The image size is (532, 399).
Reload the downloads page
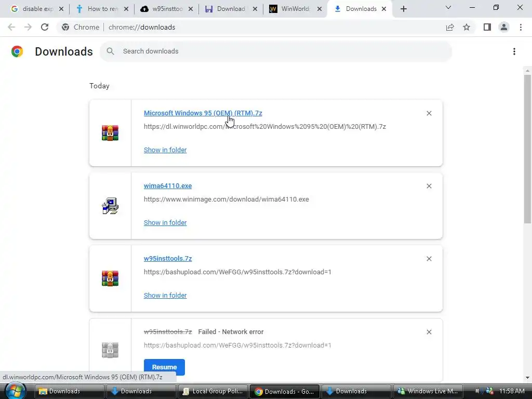click(45, 27)
